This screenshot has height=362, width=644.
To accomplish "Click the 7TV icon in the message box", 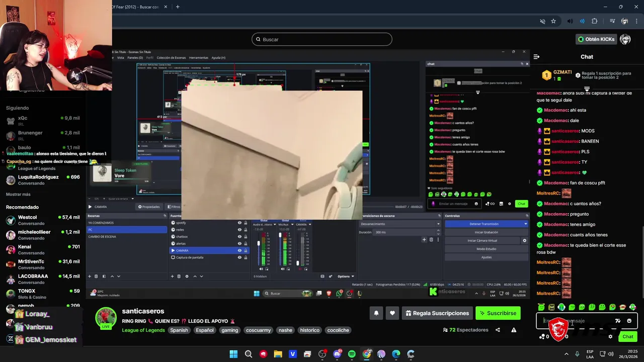I will point(618,321).
